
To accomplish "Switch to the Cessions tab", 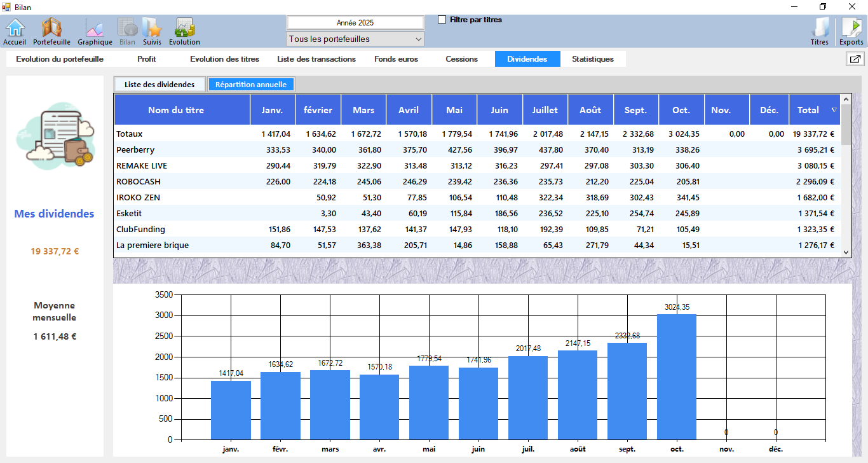I will (x=461, y=59).
